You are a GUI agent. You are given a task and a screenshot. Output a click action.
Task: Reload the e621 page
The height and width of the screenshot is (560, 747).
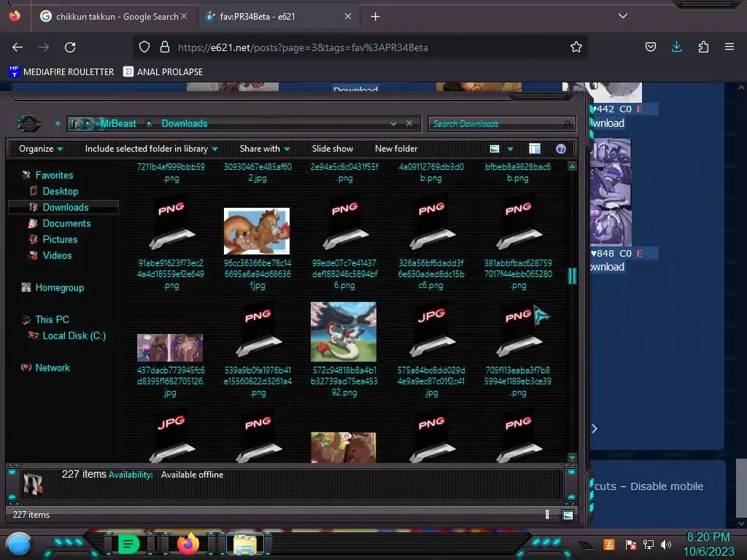pyautogui.click(x=70, y=47)
